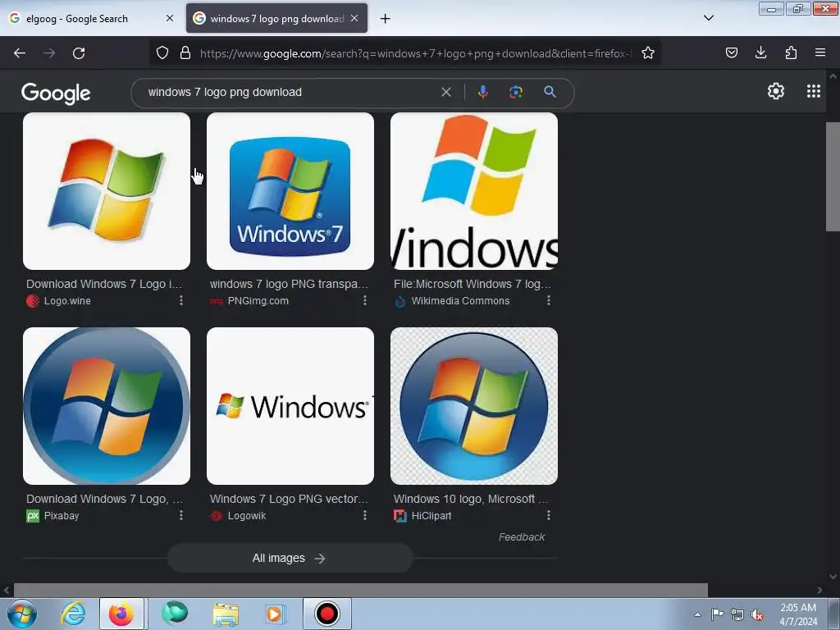Open options for the Logo.wine result
The width and height of the screenshot is (840, 630).
coord(181,300)
